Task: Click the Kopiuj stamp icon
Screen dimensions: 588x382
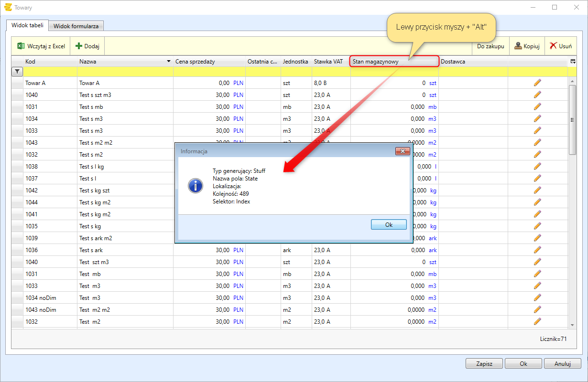Action: pyautogui.click(x=518, y=46)
